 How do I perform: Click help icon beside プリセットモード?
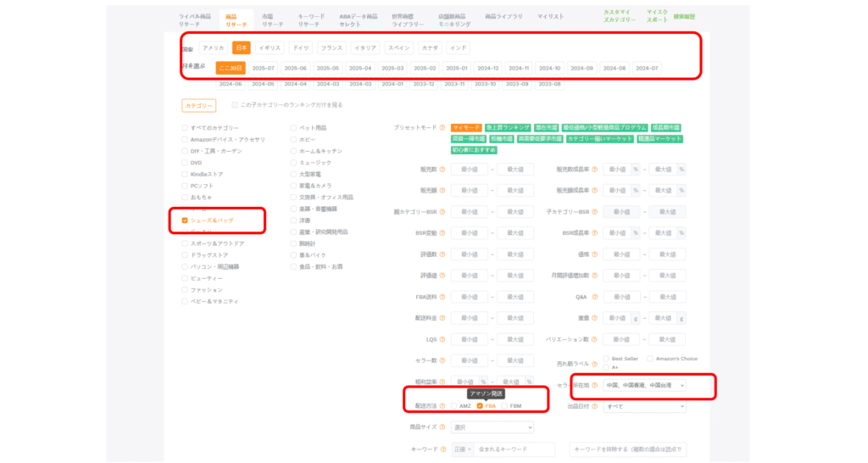coord(442,127)
